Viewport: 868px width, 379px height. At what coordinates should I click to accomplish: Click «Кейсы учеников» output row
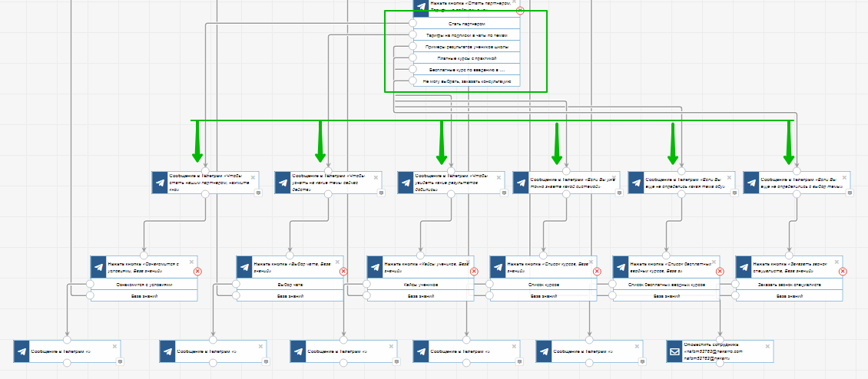[420, 284]
